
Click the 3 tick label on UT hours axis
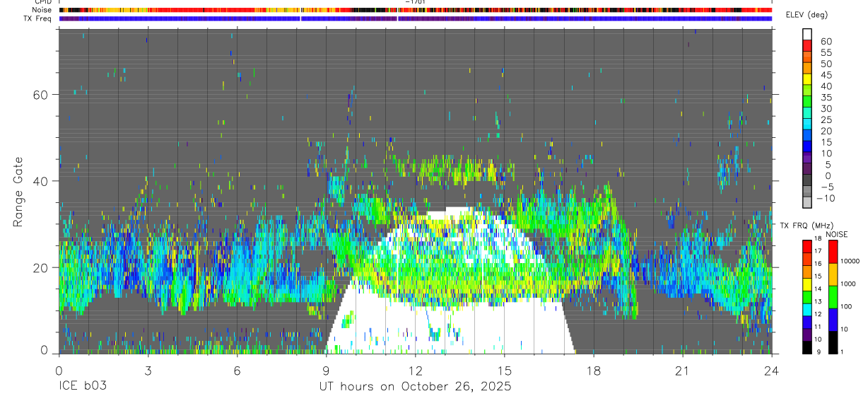coord(148,371)
